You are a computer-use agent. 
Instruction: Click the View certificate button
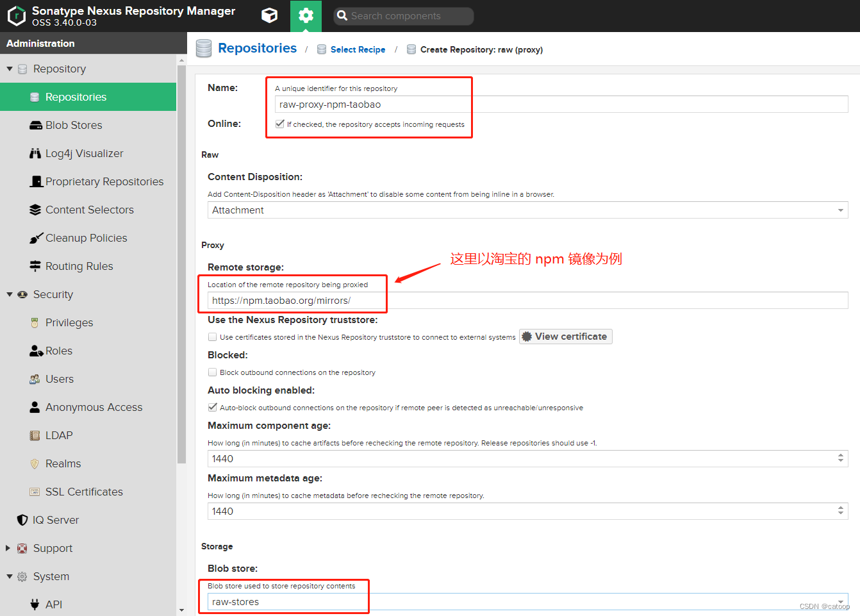pos(565,337)
